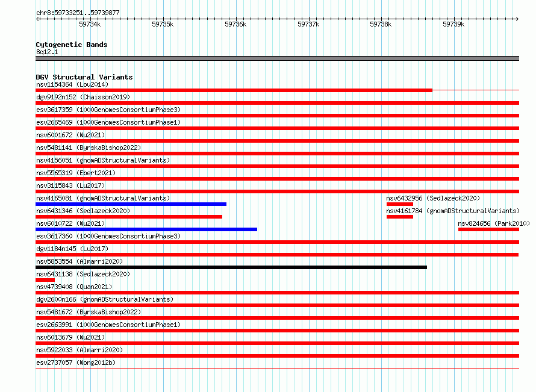This screenshot has width=536, height=392.
Task: Open nsv4156051 (gnomADStructuralVariants) entry
Action: click(103, 160)
